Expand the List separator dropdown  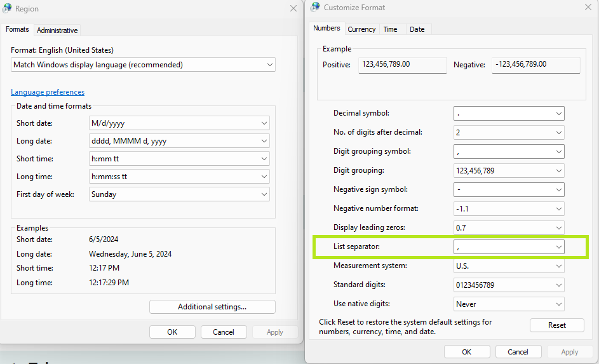[509, 246]
